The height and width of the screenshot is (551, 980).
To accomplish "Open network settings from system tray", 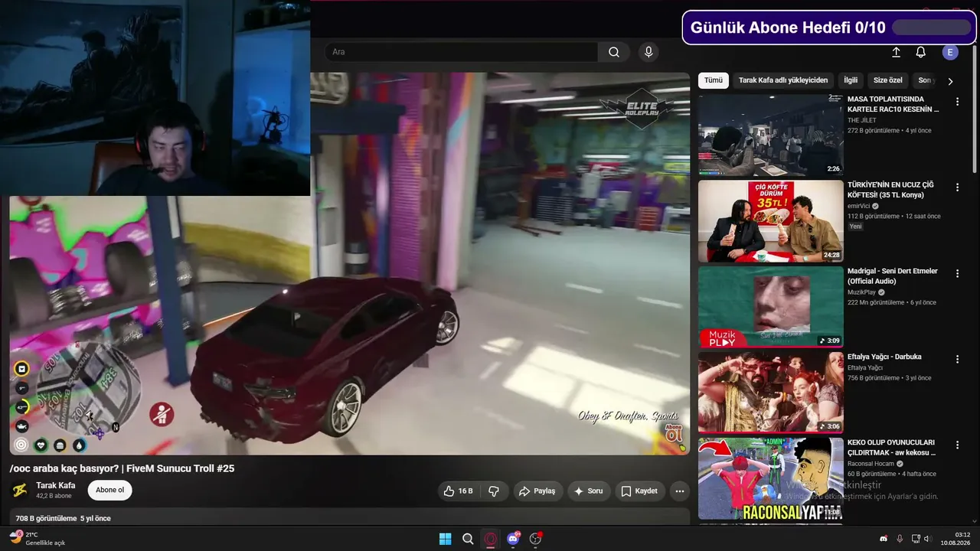I will click(916, 539).
